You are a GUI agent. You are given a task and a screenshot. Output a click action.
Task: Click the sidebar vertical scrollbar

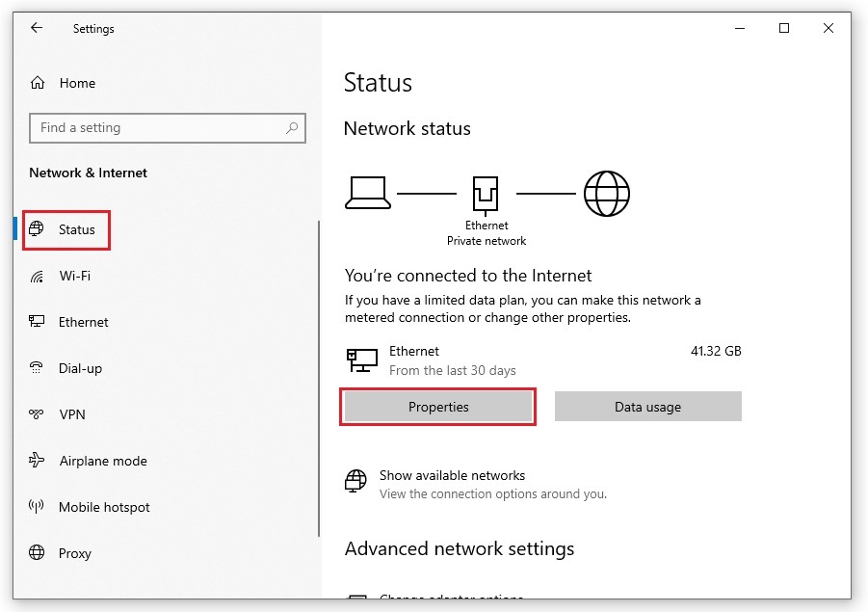point(319,376)
